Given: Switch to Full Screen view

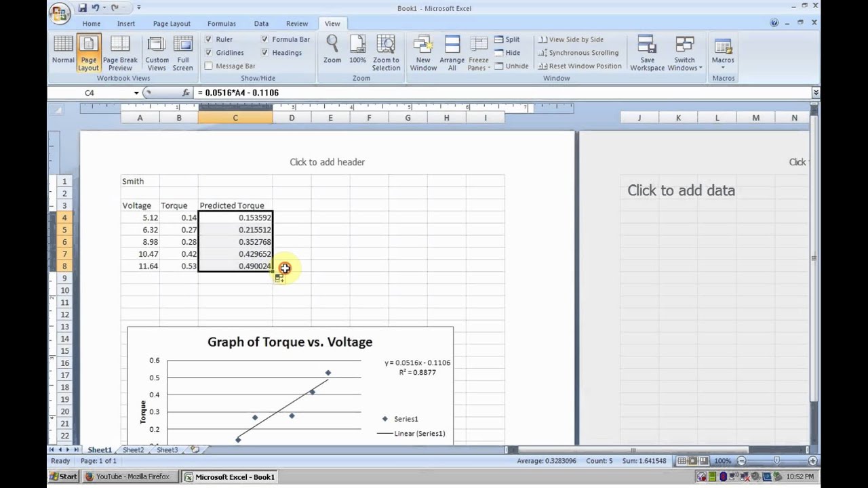Looking at the screenshot, I should click(x=182, y=52).
